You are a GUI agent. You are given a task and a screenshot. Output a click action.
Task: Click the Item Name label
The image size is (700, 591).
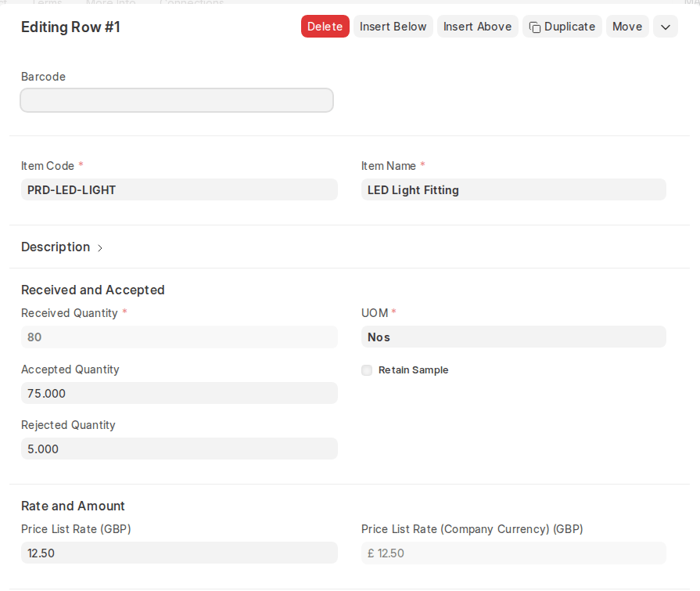(x=389, y=166)
